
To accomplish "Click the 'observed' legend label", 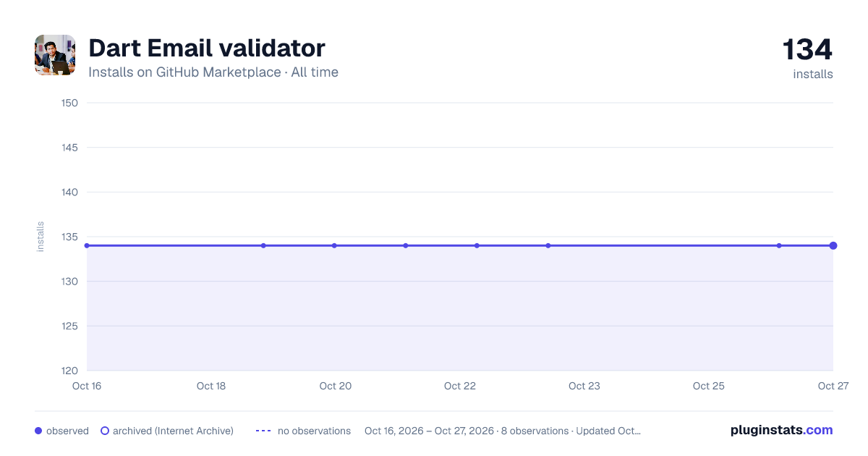I will click(x=67, y=431).
